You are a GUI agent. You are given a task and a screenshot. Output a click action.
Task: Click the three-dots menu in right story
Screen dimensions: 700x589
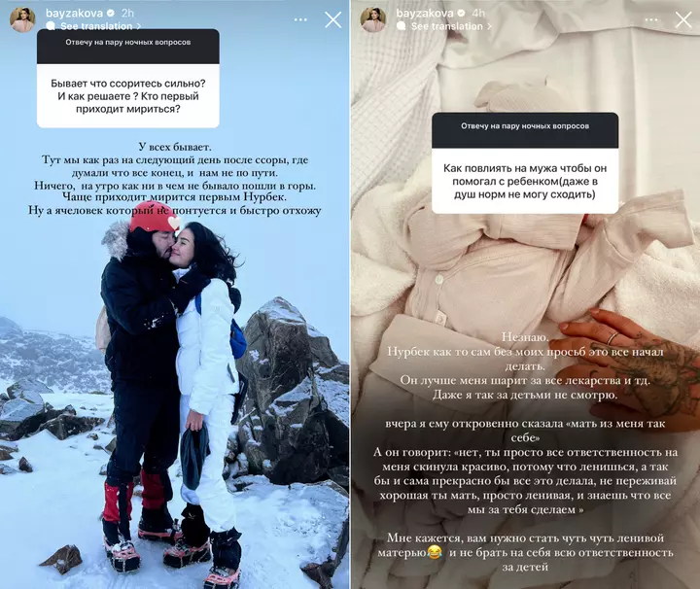tap(651, 19)
